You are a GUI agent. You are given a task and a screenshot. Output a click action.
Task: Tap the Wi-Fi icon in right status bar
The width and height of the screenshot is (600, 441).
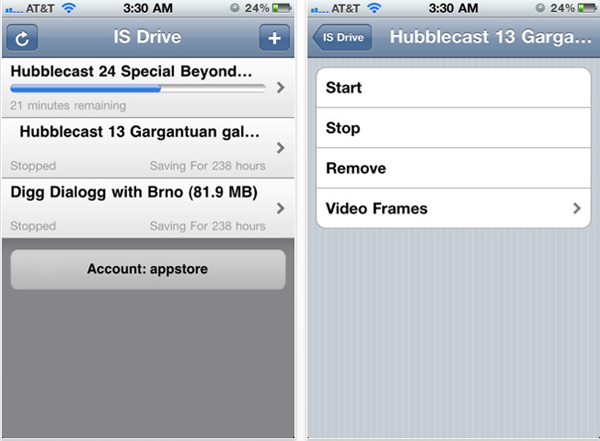(374, 8)
